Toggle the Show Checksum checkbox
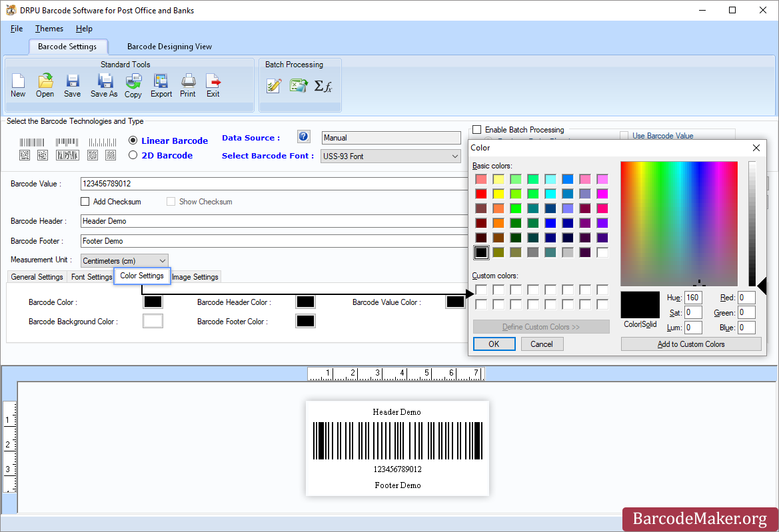Screen dimensions: 779x532 point(171,202)
